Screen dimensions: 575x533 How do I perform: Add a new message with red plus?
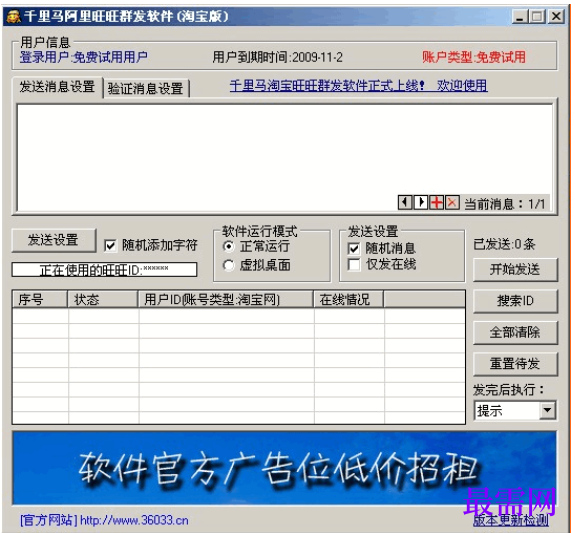436,202
